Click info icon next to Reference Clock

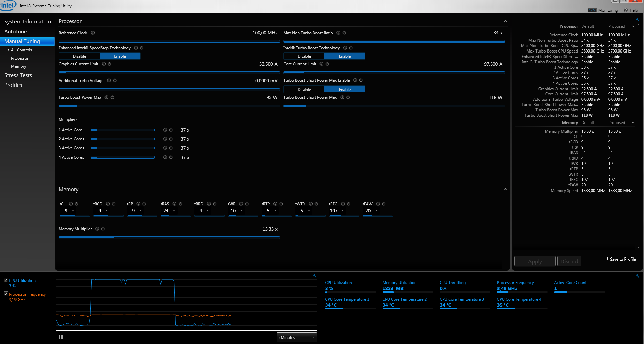click(x=93, y=33)
